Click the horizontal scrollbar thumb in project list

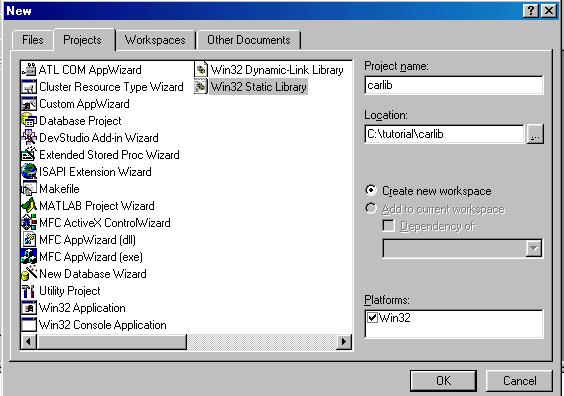[112, 341]
